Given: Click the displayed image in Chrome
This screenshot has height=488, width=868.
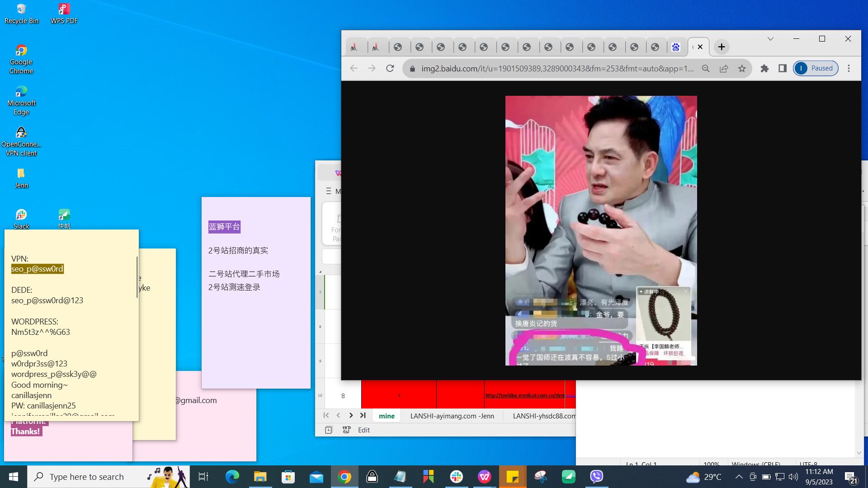Looking at the screenshot, I should [x=601, y=230].
